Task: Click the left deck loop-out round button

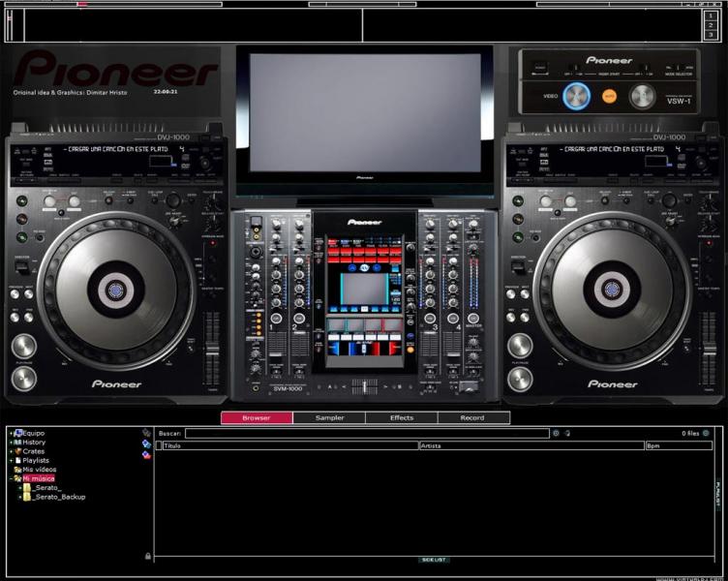Action: coord(75,201)
